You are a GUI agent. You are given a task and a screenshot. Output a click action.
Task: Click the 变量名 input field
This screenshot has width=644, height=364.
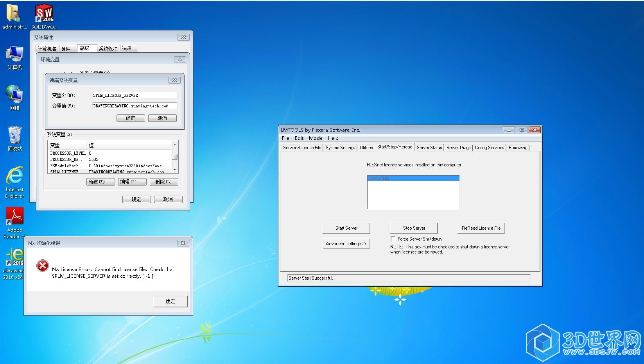pyautogui.click(x=135, y=95)
